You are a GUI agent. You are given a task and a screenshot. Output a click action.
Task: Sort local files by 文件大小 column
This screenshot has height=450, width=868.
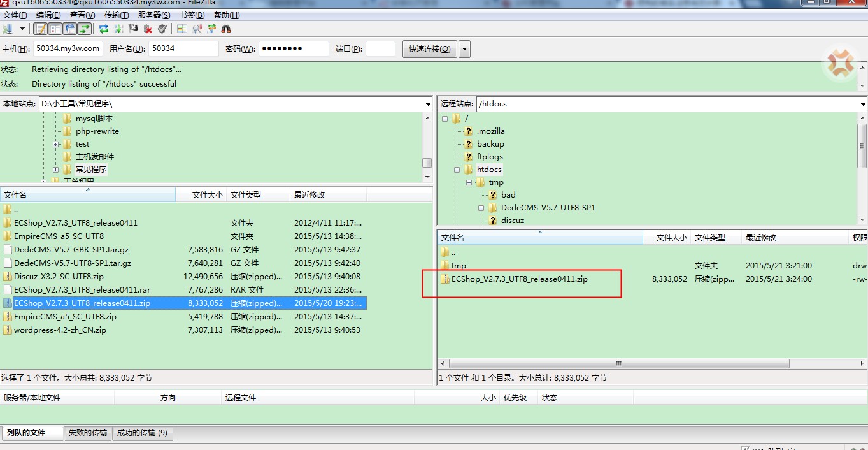pyautogui.click(x=201, y=195)
